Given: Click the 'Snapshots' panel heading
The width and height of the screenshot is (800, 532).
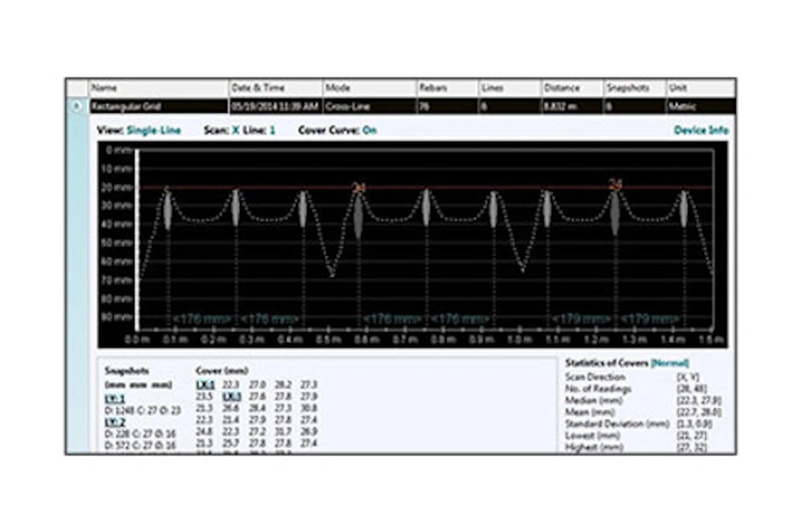Looking at the screenshot, I should [127, 370].
